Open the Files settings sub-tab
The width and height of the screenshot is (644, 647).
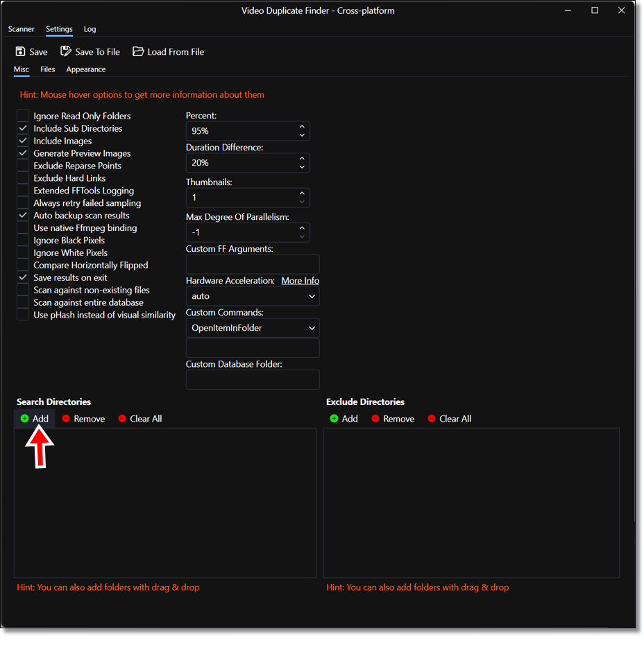point(47,69)
